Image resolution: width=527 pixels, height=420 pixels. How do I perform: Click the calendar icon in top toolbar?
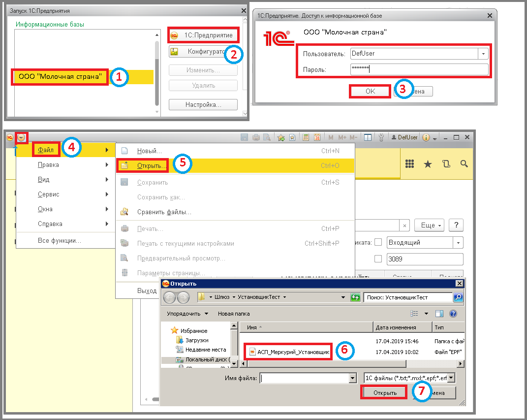[317, 137]
